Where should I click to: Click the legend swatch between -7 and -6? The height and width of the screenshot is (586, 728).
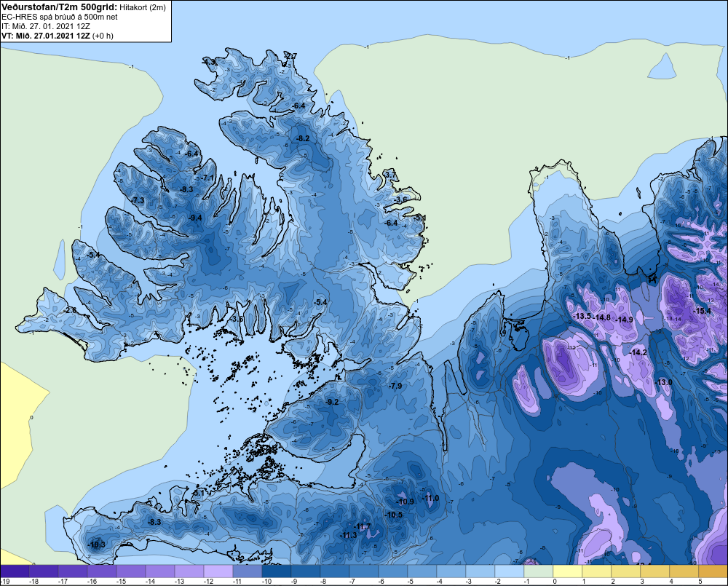pos(364,571)
